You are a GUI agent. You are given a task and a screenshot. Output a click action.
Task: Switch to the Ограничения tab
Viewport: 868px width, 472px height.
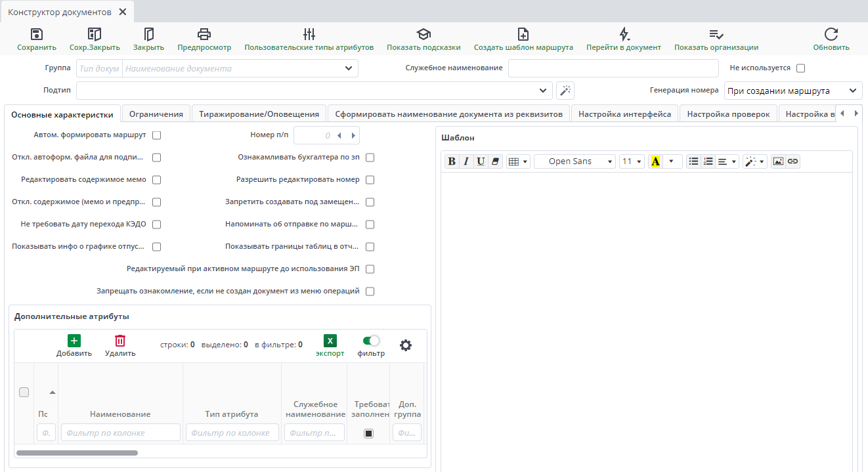(156, 114)
